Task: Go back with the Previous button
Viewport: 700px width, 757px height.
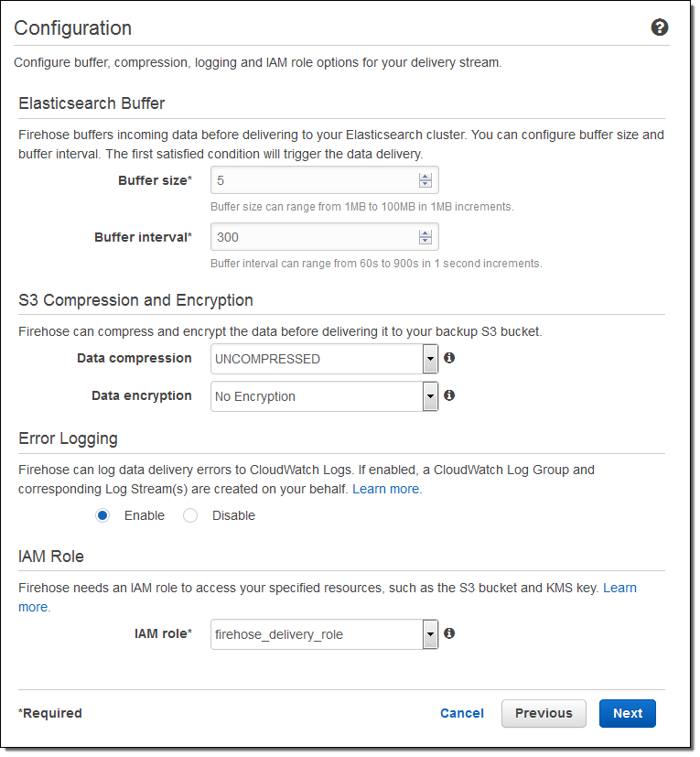Action: (x=544, y=713)
